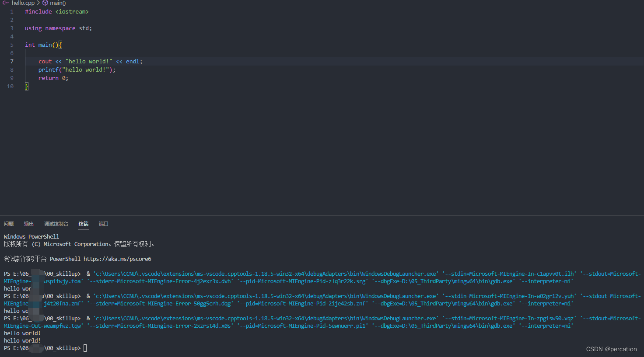Select the active 终端 tab

(83, 224)
